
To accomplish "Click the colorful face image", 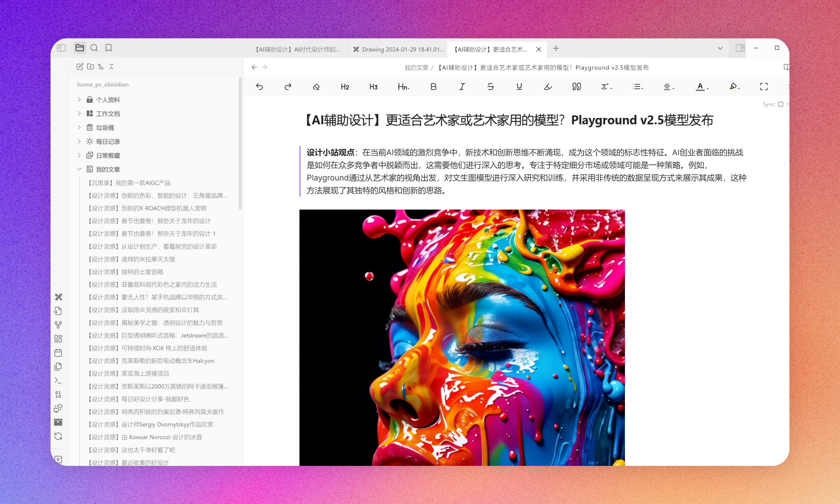I will pyautogui.click(x=462, y=338).
